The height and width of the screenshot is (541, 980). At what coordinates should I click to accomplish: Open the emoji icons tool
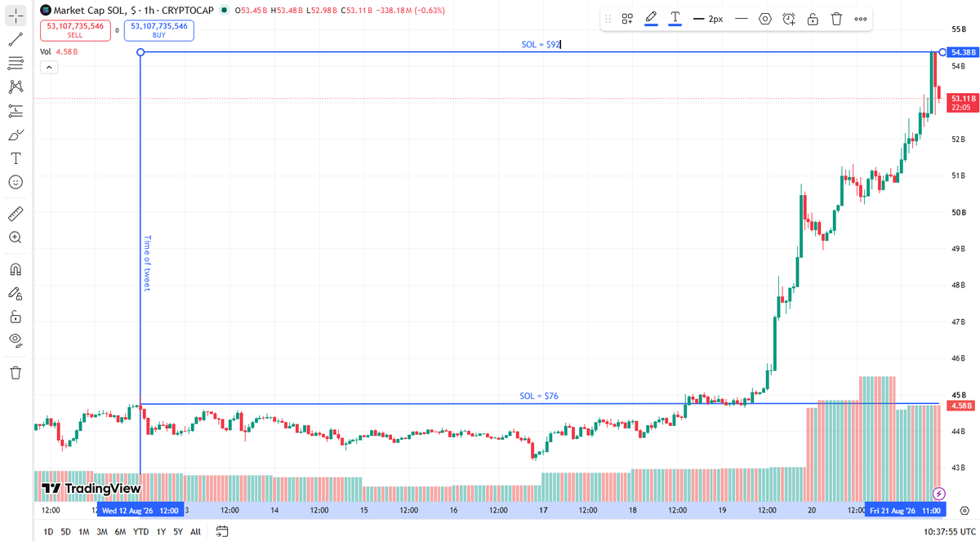point(16,182)
